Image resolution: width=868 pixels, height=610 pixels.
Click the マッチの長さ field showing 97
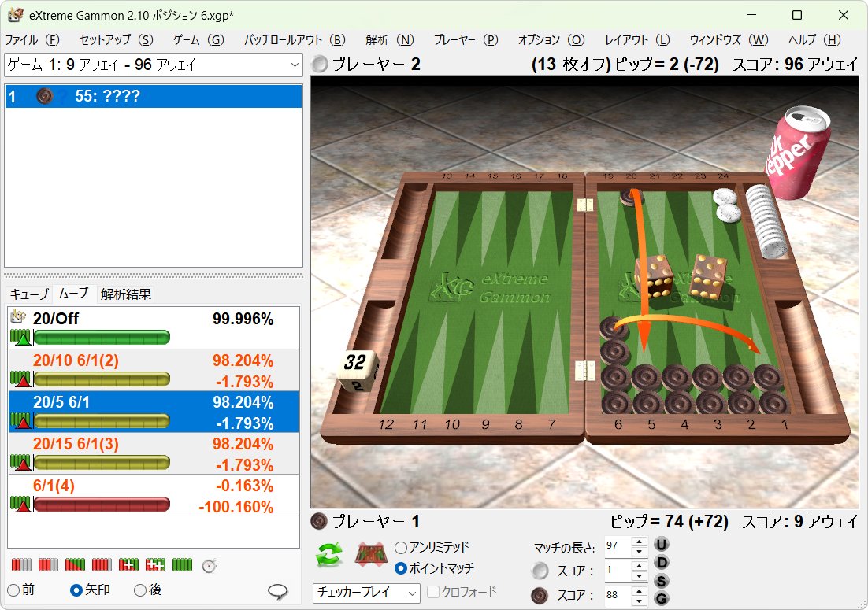(618, 545)
